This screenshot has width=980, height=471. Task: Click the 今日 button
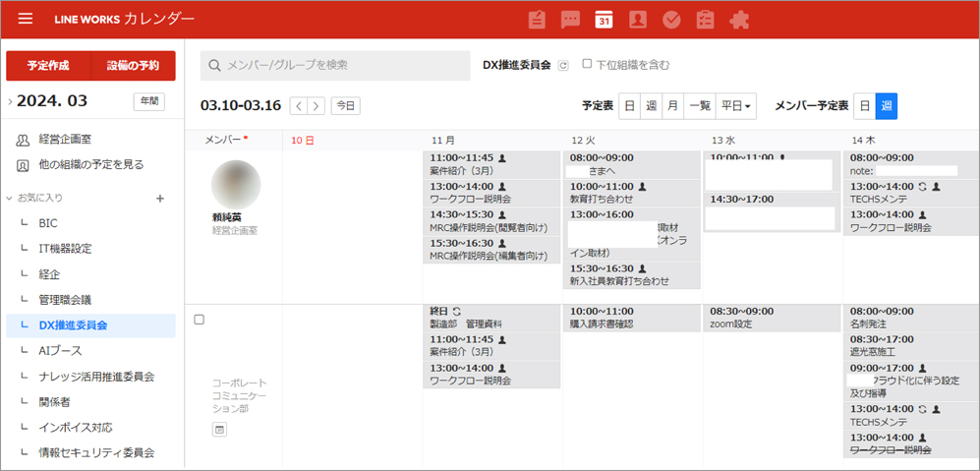point(345,105)
